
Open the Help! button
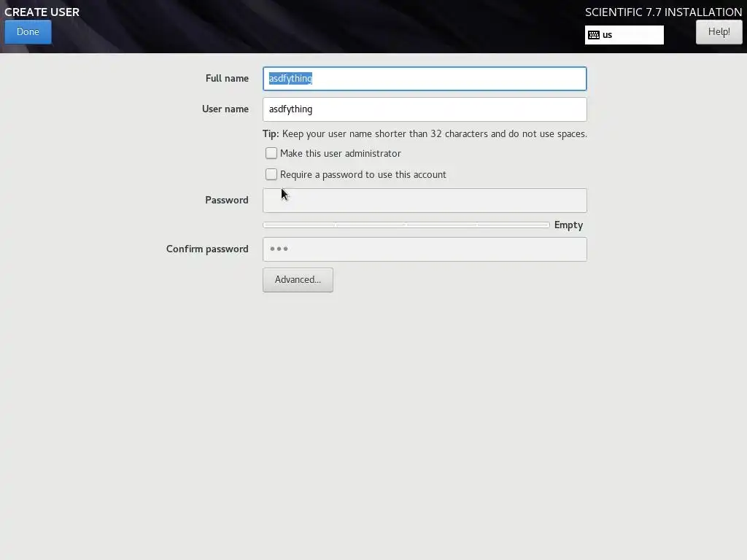(x=719, y=32)
